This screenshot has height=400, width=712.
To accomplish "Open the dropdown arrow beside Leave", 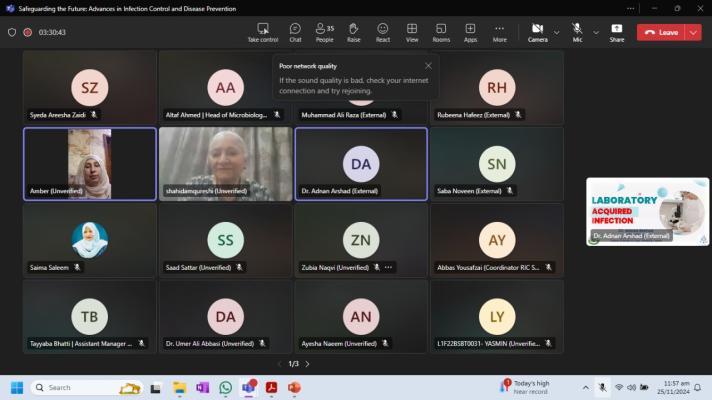I will (x=693, y=32).
